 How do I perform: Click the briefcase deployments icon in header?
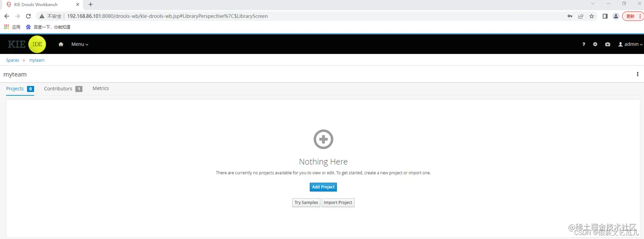(607, 44)
